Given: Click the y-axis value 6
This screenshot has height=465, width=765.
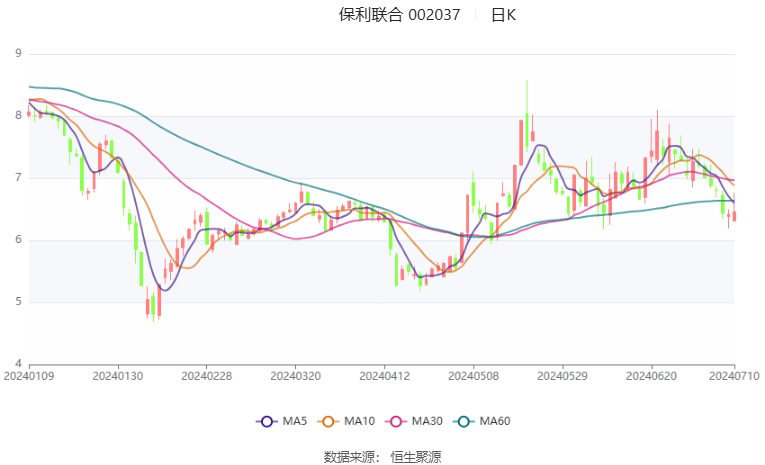Looking at the screenshot, I should click(x=19, y=239).
